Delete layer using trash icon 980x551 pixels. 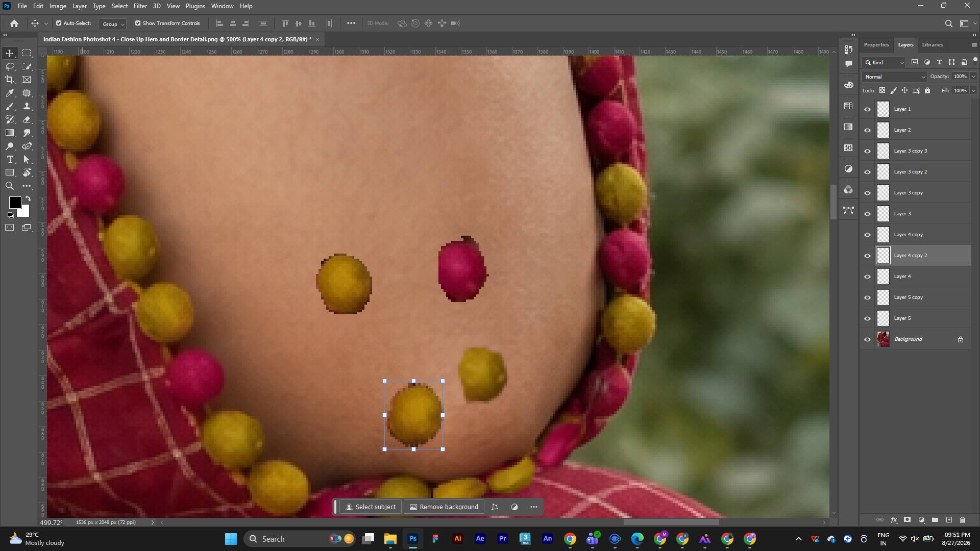click(x=963, y=520)
